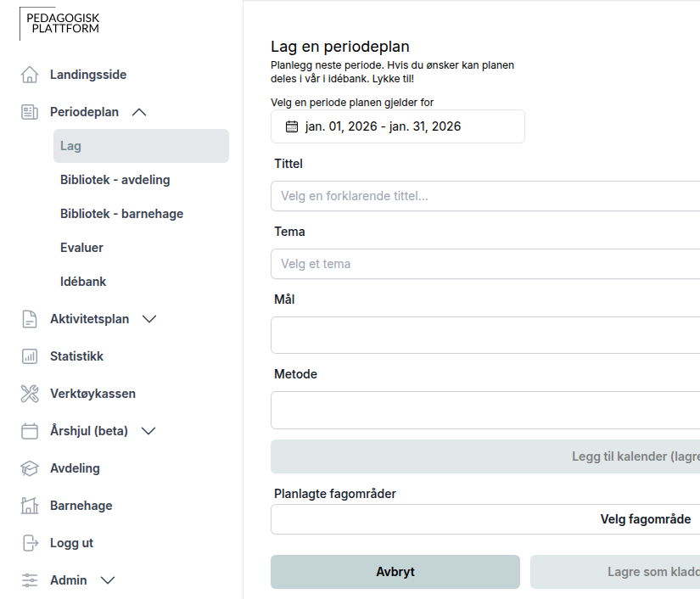Click the Logg ut icon

coord(30,543)
